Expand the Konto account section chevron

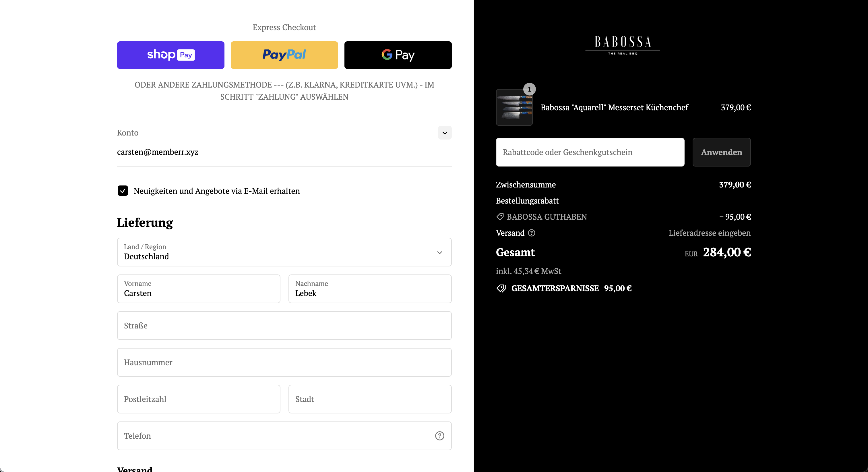pos(445,133)
